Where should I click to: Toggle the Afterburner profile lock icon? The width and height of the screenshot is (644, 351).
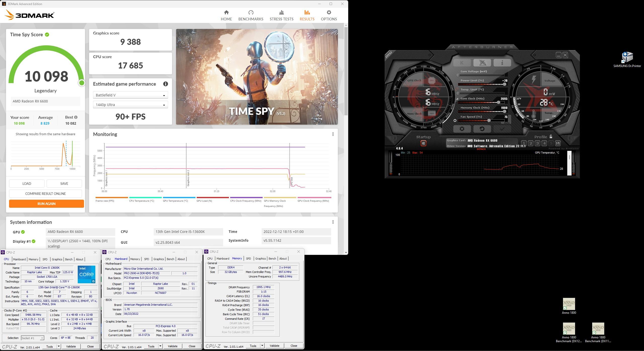pyautogui.click(x=551, y=136)
